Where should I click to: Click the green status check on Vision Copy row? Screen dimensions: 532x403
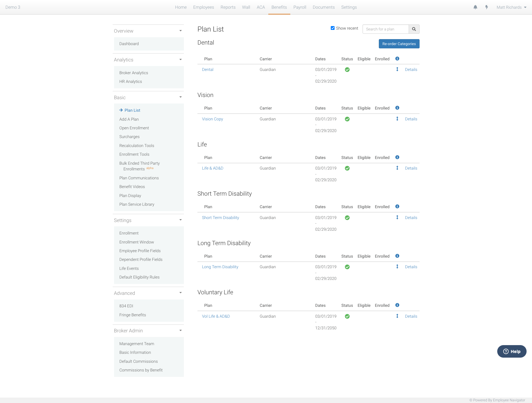pyautogui.click(x=347, y=119)
